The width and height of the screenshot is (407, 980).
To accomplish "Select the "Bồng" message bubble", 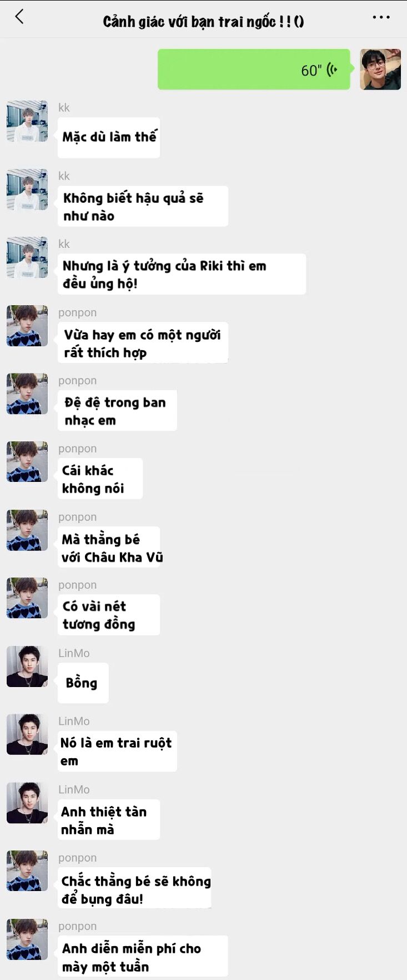I will click(83, 683).
